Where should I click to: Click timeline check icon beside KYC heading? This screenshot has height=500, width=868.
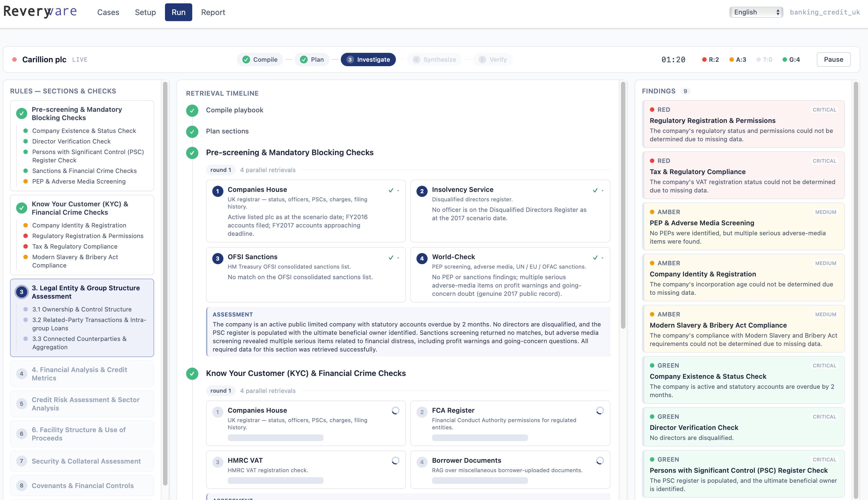click(192, 374)
